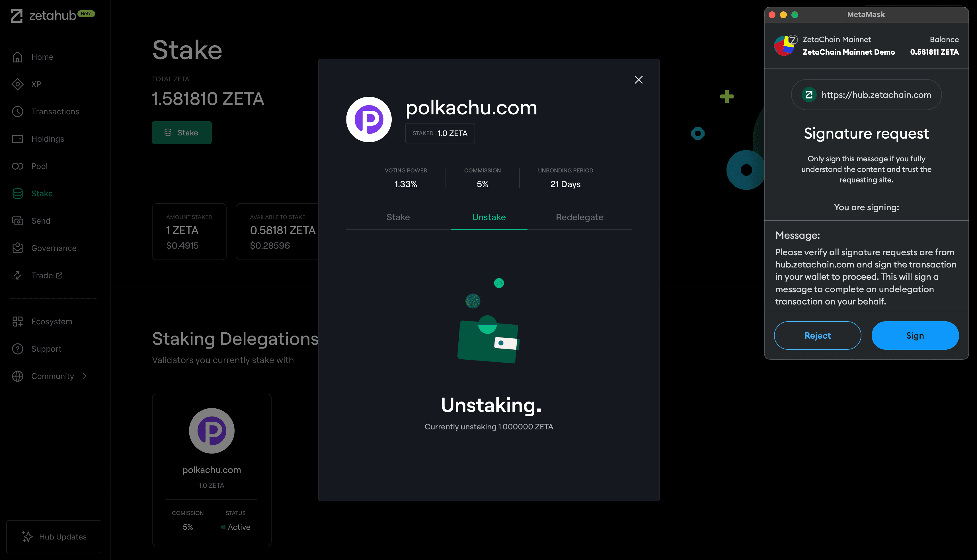Click the Hub Updates button
Image resolution: width=977 pixels, height=560 pixels.
54,537
